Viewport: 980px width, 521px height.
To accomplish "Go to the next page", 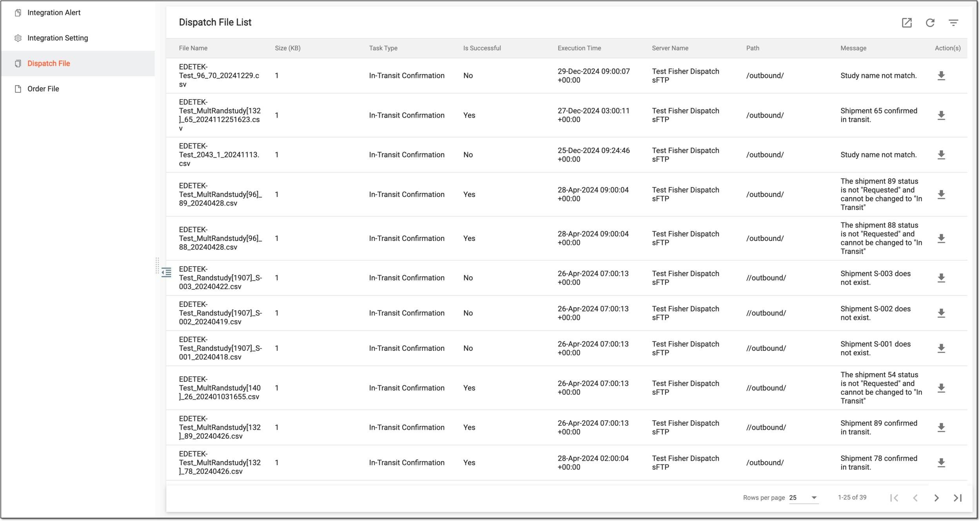I will coord(936,498).
